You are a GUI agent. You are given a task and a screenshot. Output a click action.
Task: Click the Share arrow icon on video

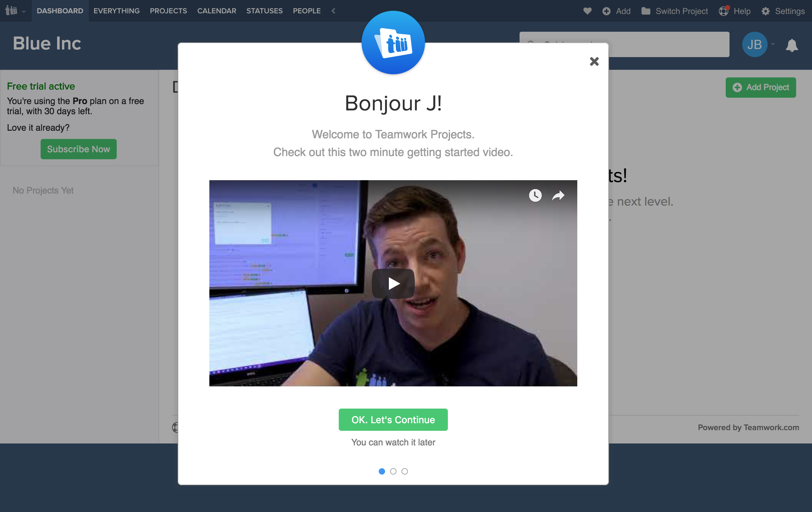[558, 195]
